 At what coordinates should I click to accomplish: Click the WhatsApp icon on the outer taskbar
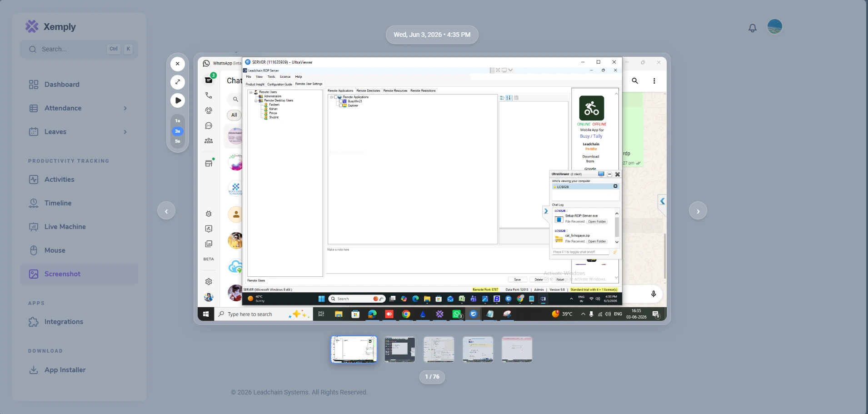(x=457, y=314)
